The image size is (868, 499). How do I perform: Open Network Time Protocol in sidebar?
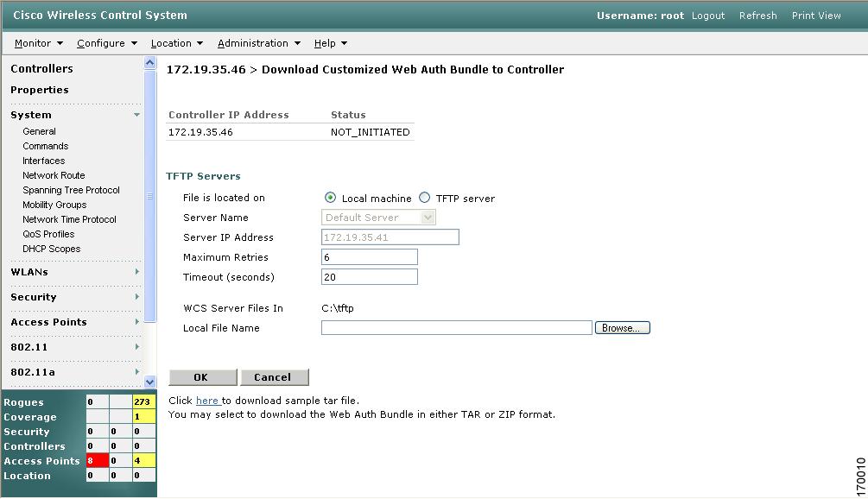click(x=69, y=219)
